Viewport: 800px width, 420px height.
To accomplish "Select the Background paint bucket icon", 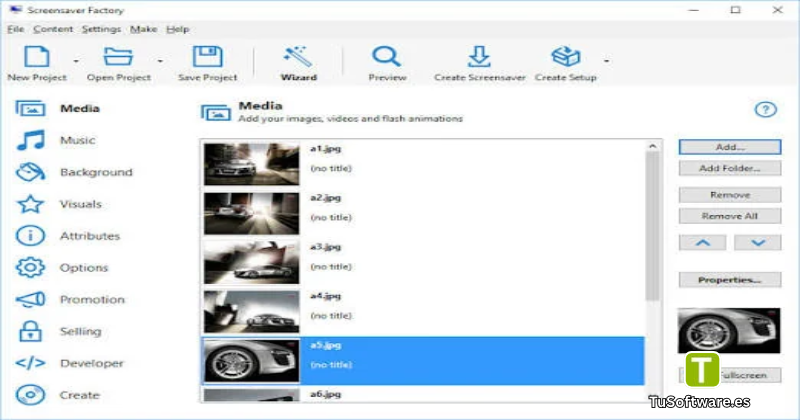I will click(x=30, y=172).
